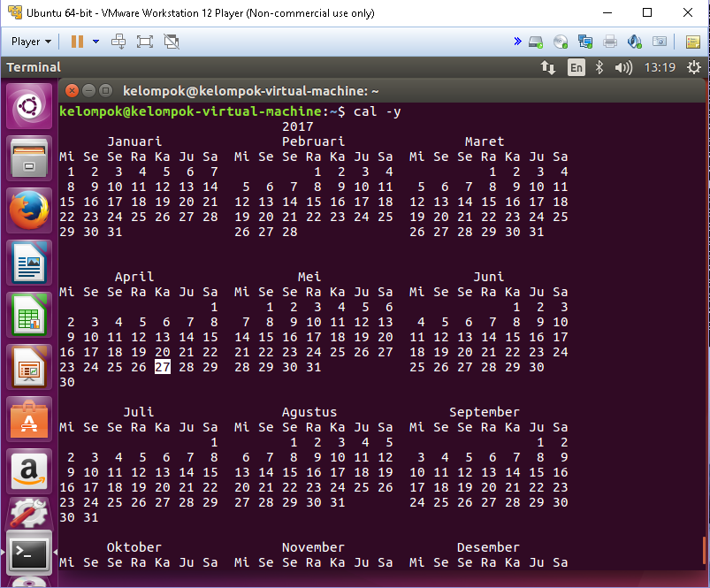Viewport: 710px width, 588px height.
Task: Open the VMware message log icon
Action: coord(693,42)
